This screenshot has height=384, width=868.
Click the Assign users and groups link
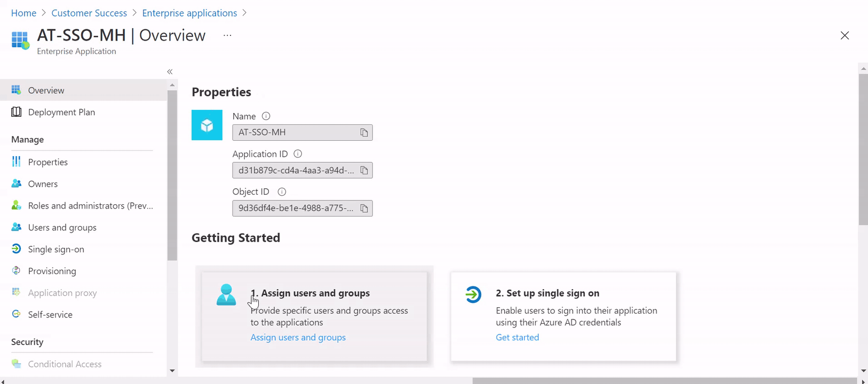pos(298,337)
